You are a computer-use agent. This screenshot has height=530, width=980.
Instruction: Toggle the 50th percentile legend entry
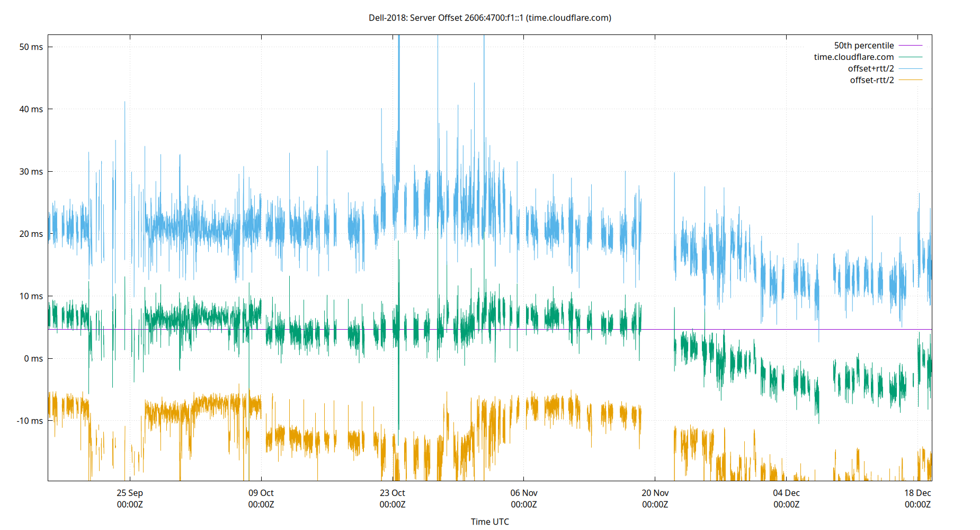coord(863,45)
